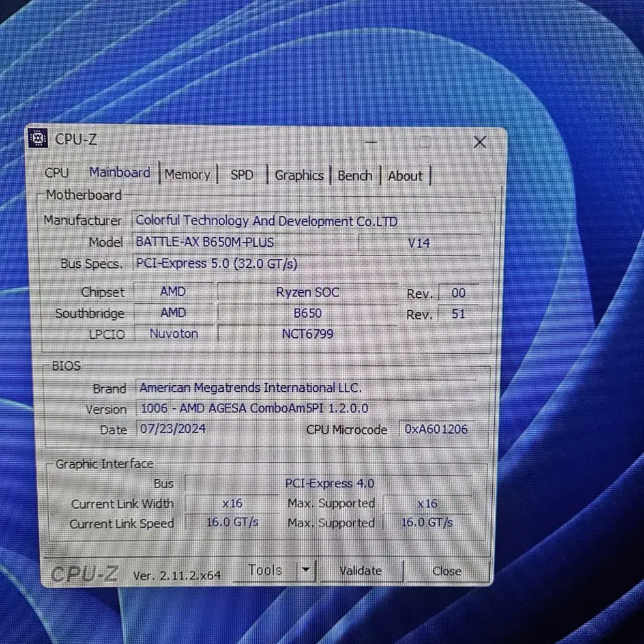
Task: Click the LPCIO vendor Nuvoton field
Action: click(174, 333)
